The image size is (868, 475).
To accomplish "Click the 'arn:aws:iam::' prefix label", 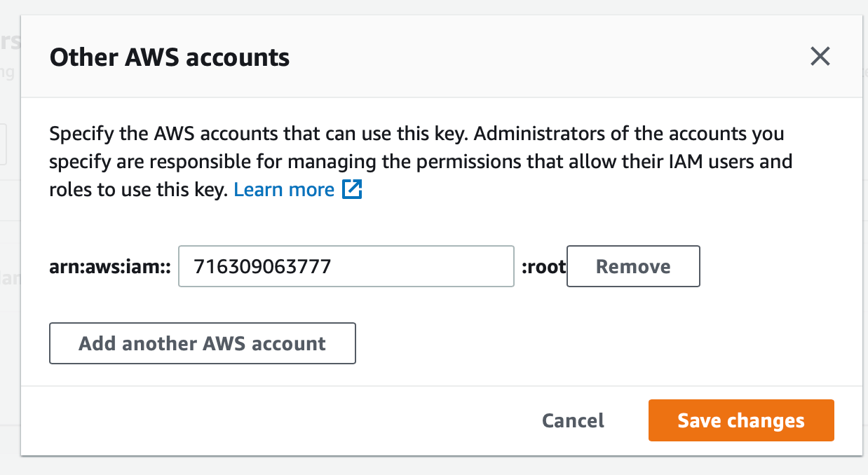I will tap(110, 267).
